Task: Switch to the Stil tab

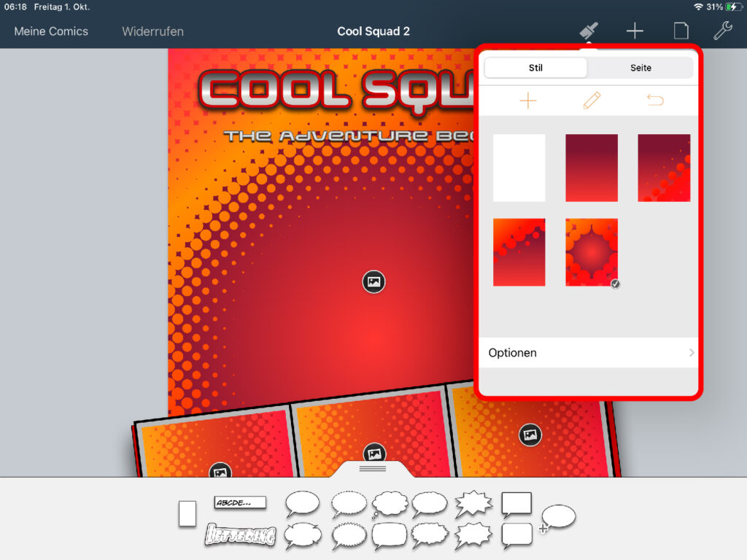Action: [x=535, y=68]
